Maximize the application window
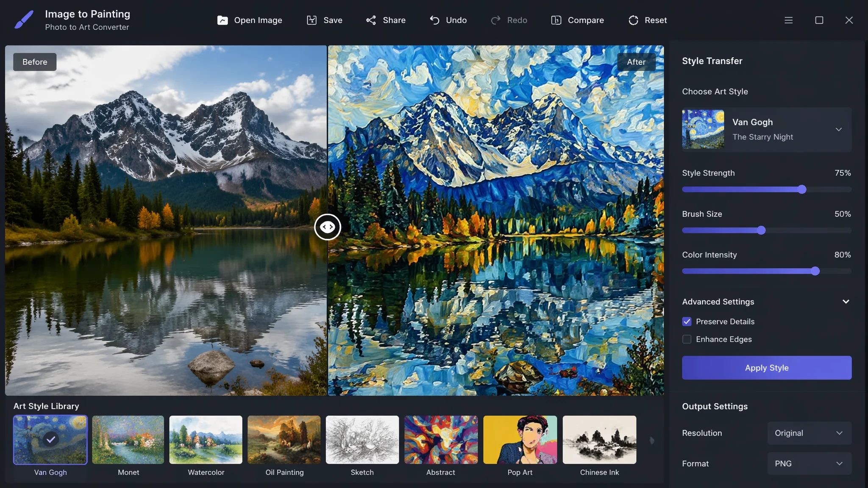 819,20
